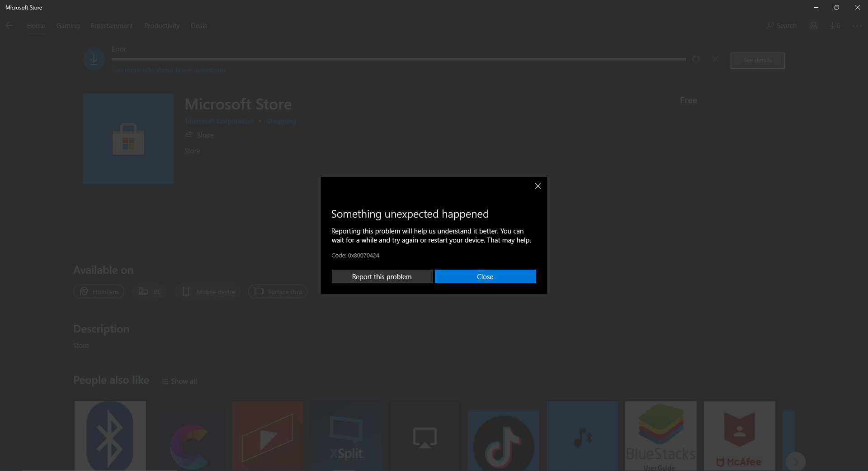Retry the failed download with the circular icon

pos(696,59)
